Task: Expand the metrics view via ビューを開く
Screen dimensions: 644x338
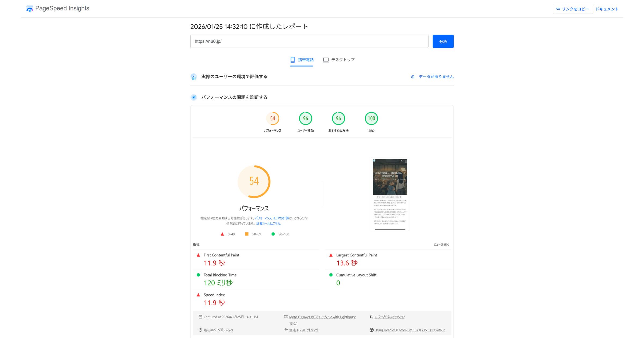Action: pos(442,244)
